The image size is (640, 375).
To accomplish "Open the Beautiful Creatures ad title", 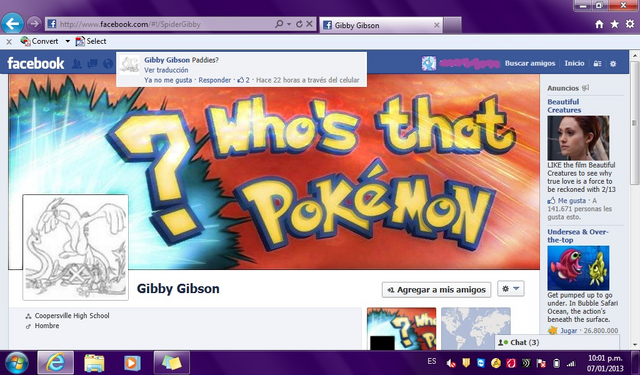I will click(564, 106).
